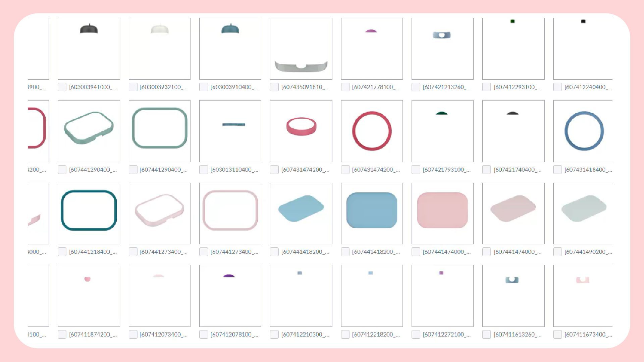This screenshot has height=362, width=644.
Task: Select the flat blue rounded panel thumbnail 607441418200
Action: pos(372,214)
